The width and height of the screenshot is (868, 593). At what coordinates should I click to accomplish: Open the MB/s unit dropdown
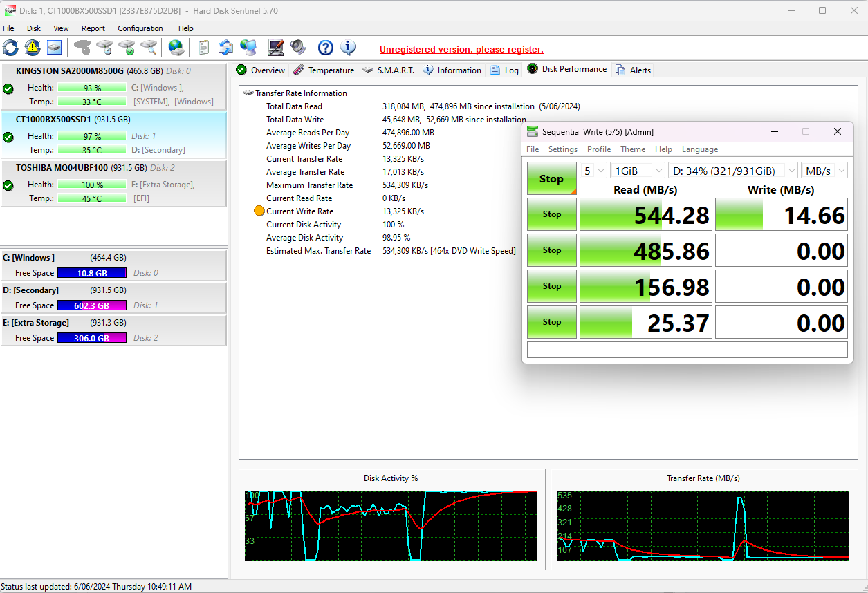coord(824,171)
